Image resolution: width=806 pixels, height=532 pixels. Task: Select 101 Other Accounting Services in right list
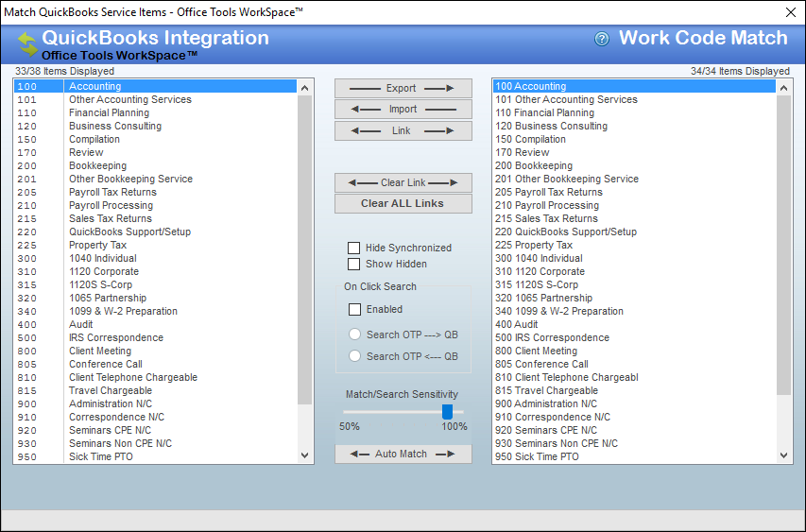click(x=634, y=100)
